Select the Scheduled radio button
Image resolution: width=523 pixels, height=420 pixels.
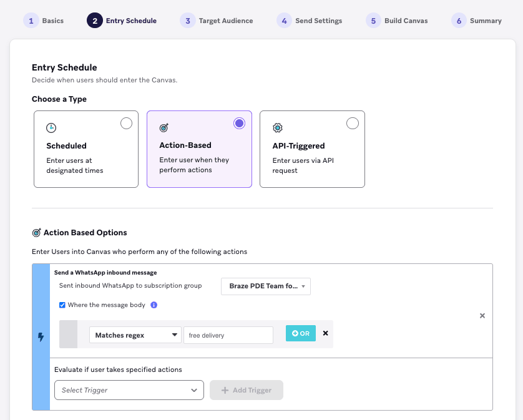[126, 123]
